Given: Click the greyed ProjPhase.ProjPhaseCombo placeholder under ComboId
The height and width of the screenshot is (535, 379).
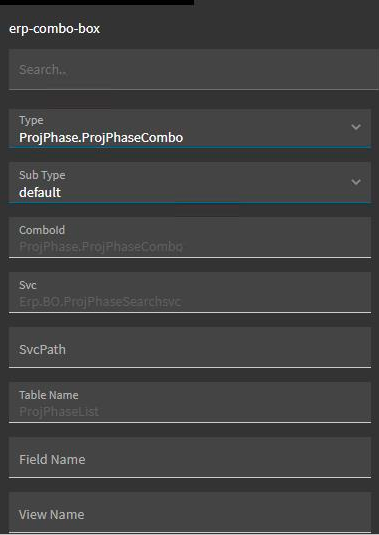Looking at the screenshot, I should tap(101, 247).
